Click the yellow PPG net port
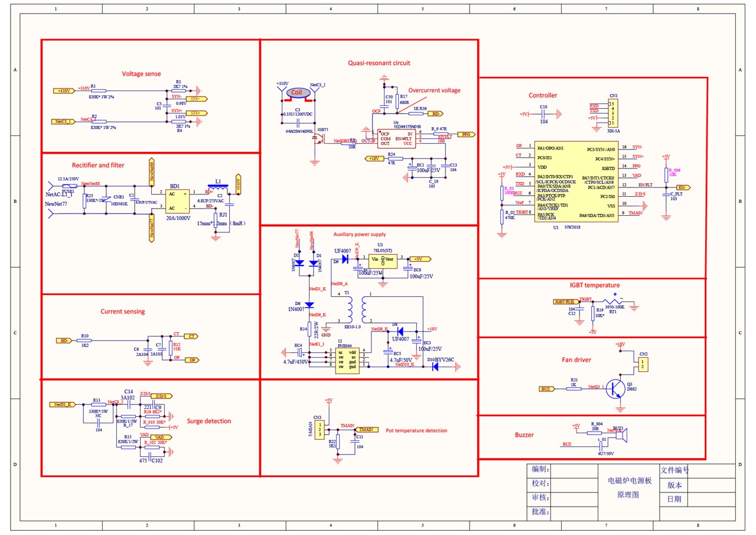 click(x=466, y=134)
